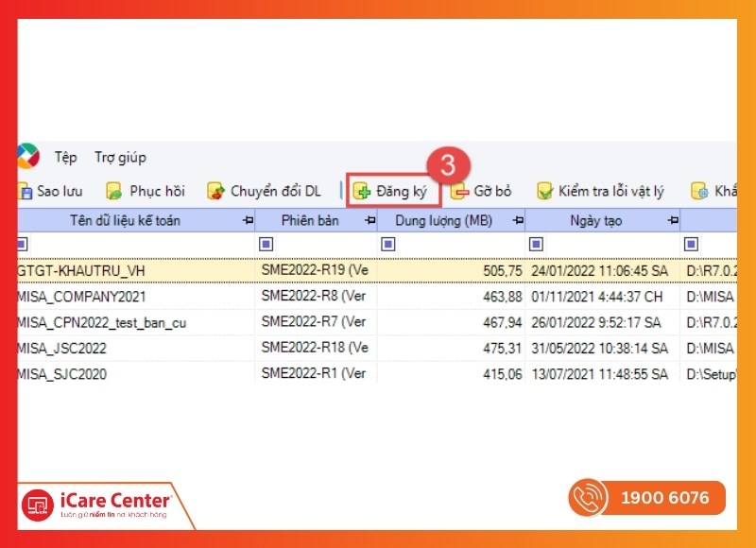Click size value 415,06

(x=503, y=374)
